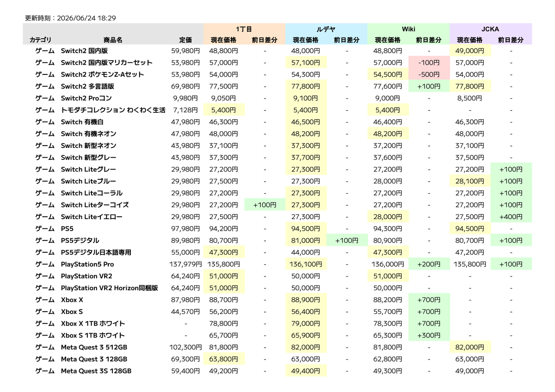Image resolution: width=555 pixels, height=392 pixels.
Task: Click the 137,979円 list price cell
Action: (185, 264)
